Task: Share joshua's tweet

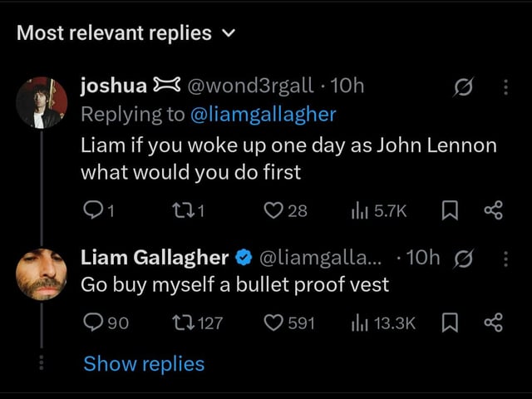Action: coord(493,210)
